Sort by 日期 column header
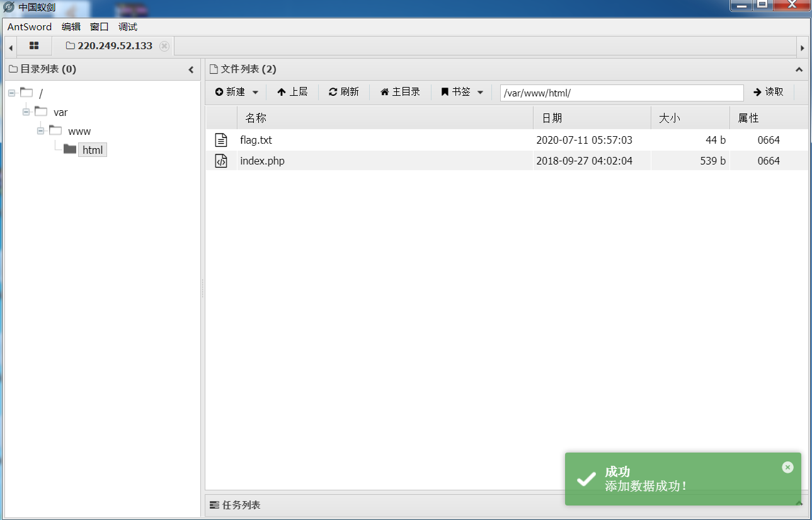Screen dimensions: 812x520 (x=592, y=118)
